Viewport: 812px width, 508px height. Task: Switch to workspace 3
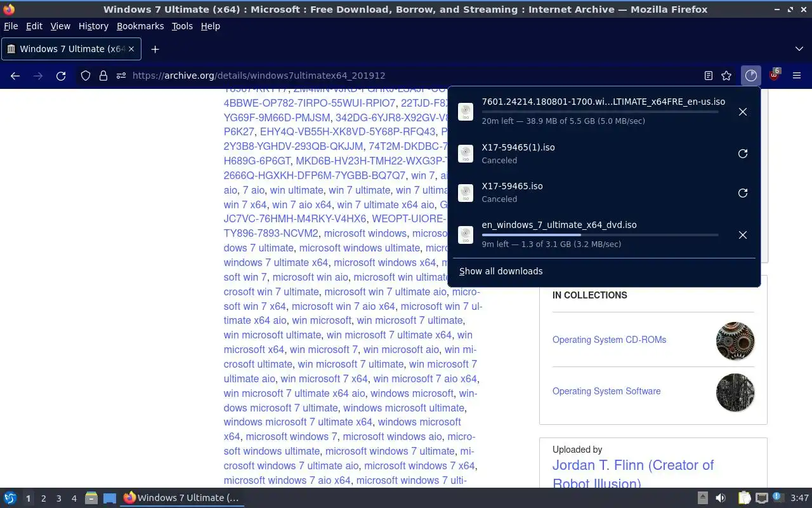pyautogui.click(x=59, y=498)
